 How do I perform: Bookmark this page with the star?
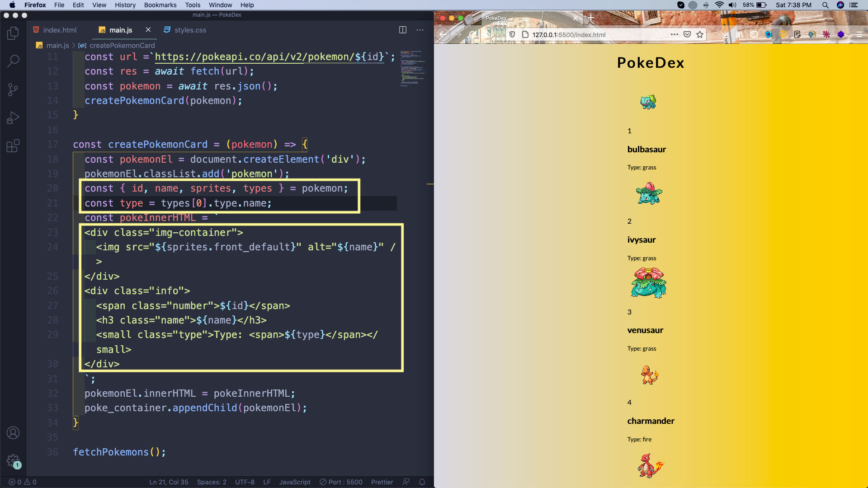tap(700, 34)
